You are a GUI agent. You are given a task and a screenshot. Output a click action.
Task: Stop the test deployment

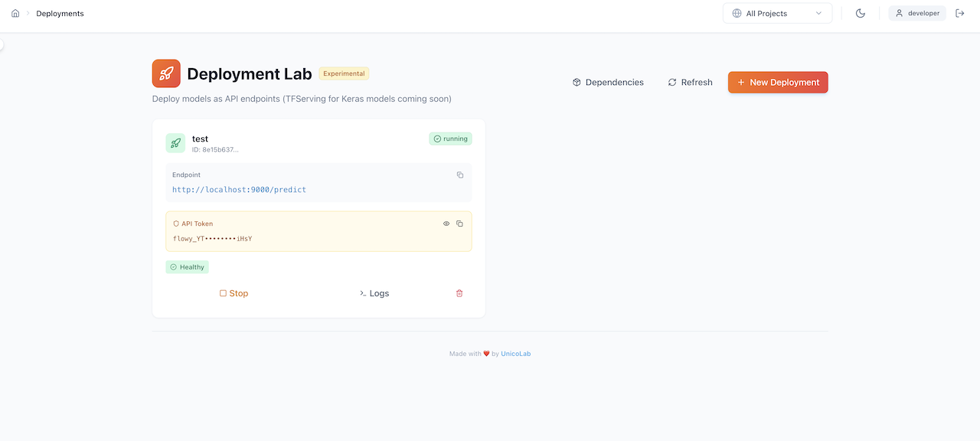click(x=234, y=293)
